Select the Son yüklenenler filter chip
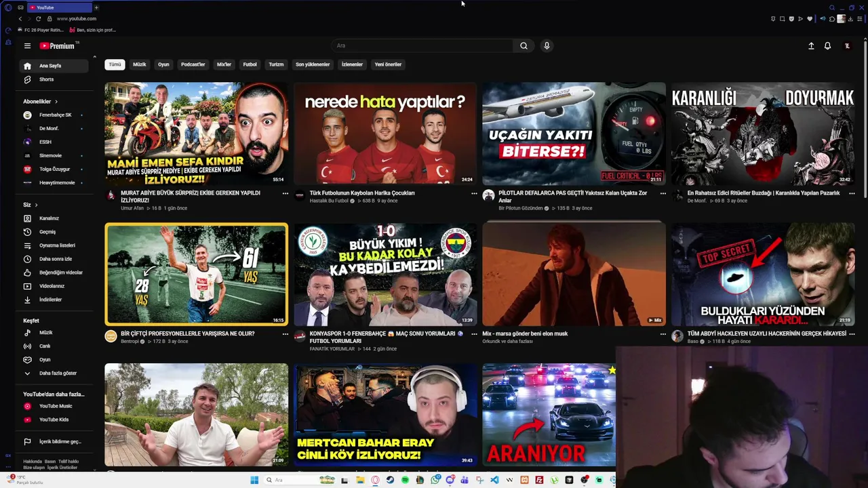The width and height of the screenshot is (868, 488). pos(313,64)
